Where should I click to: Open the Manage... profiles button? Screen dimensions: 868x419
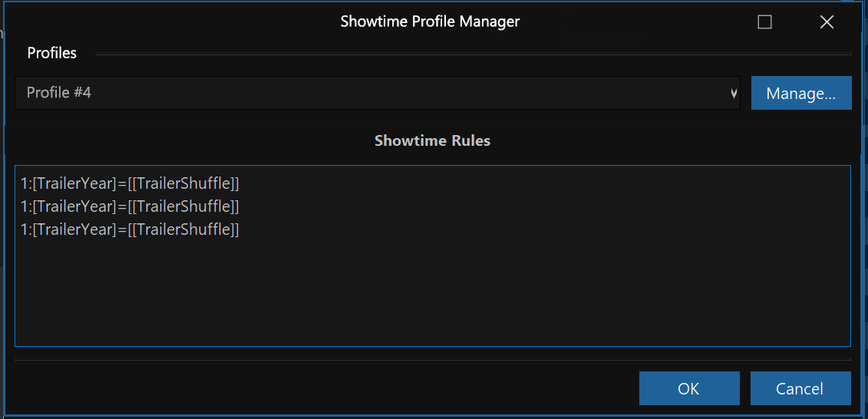(801, 93)
